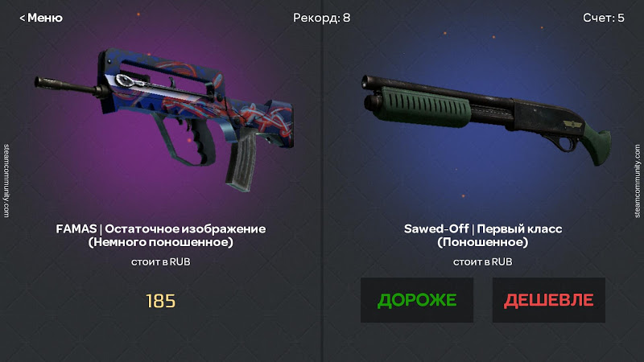Viewport: 644px width, 362px height.
Task: Click the FAMAS | Остаточное изображение title
Action: [160, 228]
